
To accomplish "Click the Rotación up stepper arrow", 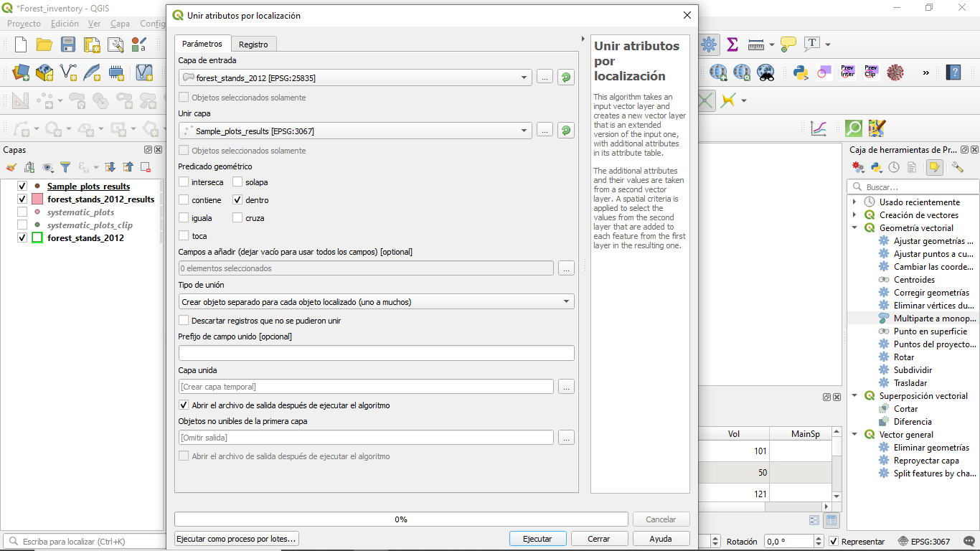I will click(x=818, y=537).
